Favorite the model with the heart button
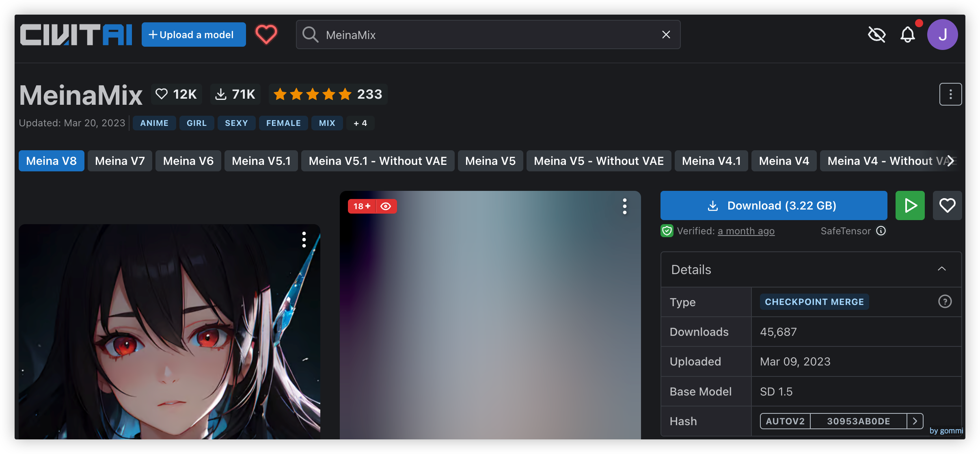Image resolution: width=980 pixels, height=454 pixels. (947, 205)
